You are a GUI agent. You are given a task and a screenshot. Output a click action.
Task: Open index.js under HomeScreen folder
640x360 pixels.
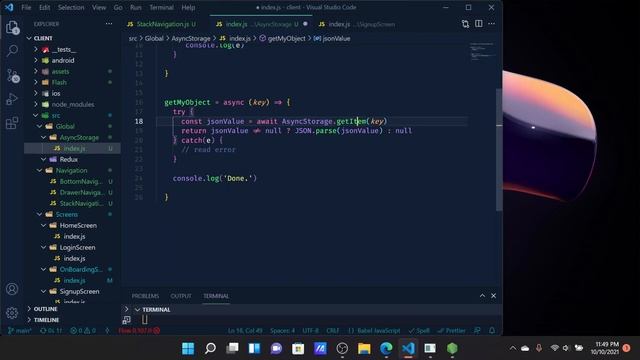pyautogui.click(x=74, y=236)
